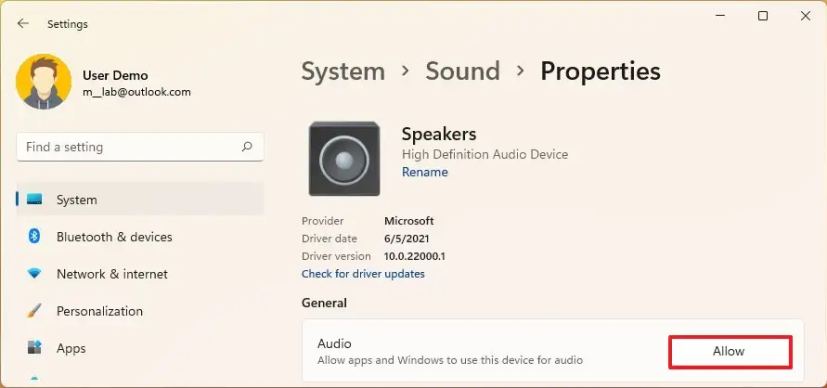827x388 pixels.
Task: Click the Personalization paintbrush icon
Action: click(x=34, y=311)
